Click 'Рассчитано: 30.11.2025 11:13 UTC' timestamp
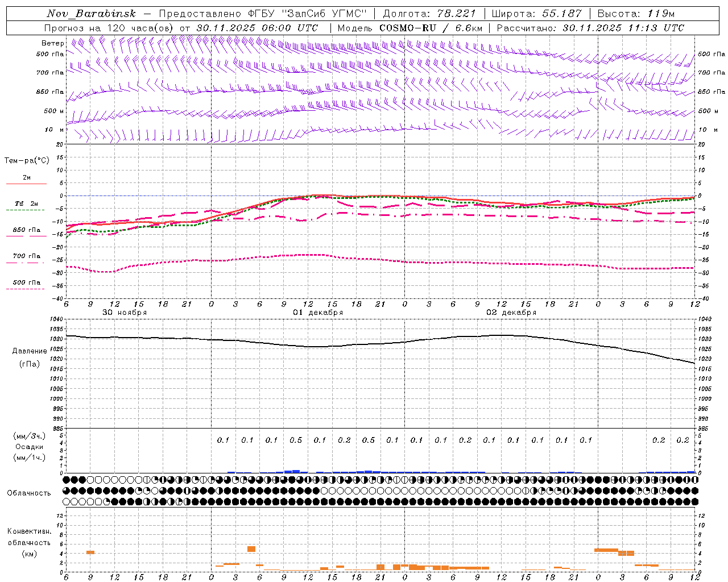Viewport: 728px width, 582px height. (x=590, y=28)
